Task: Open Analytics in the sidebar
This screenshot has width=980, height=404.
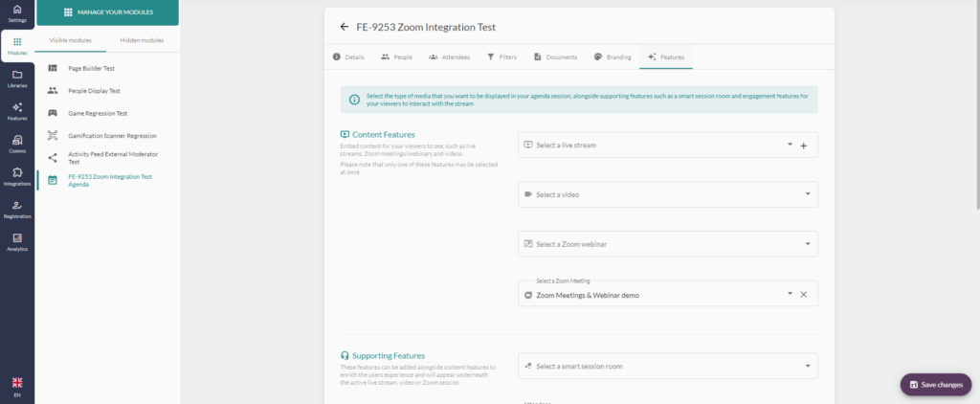Action: [x=17, y=242]
